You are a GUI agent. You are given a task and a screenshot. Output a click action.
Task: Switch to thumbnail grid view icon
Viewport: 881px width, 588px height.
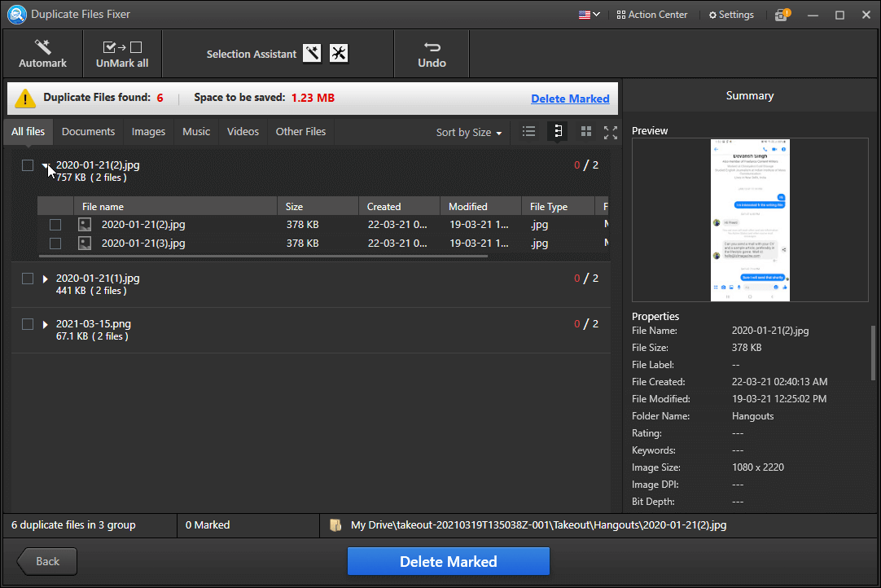585,132
